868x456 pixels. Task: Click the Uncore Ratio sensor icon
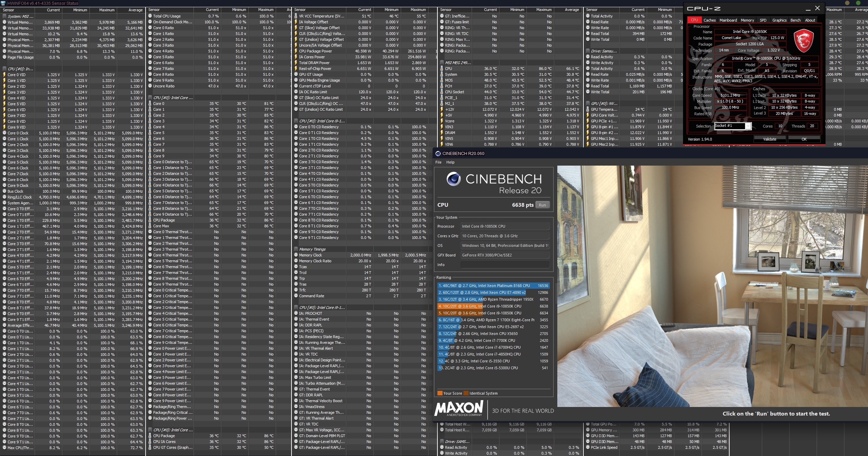pyautogui.click(x=150, y=86)
